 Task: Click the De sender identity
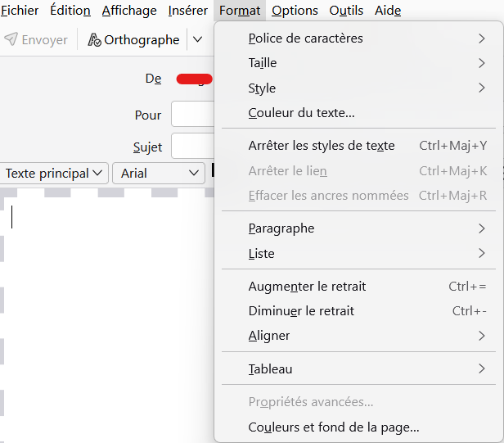click(x=194, y=79)
